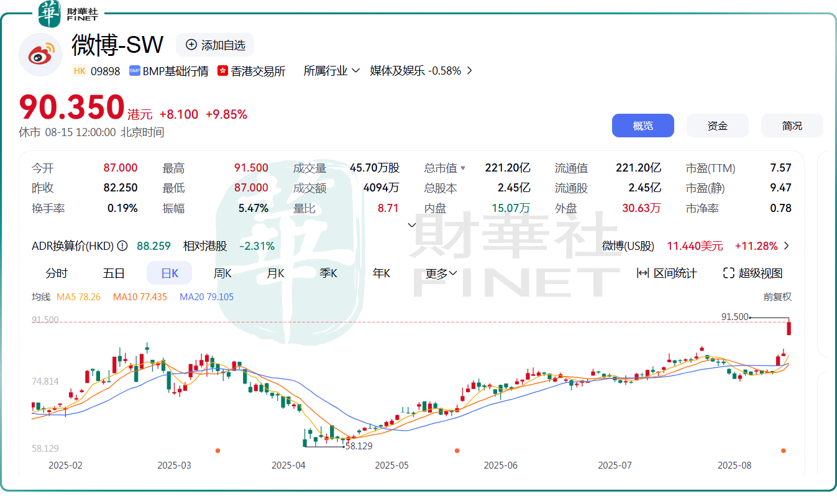Click the latest tall red candlestick
Image resolution: width=837 pixels, height=504 pixels.
pos(789,328)
